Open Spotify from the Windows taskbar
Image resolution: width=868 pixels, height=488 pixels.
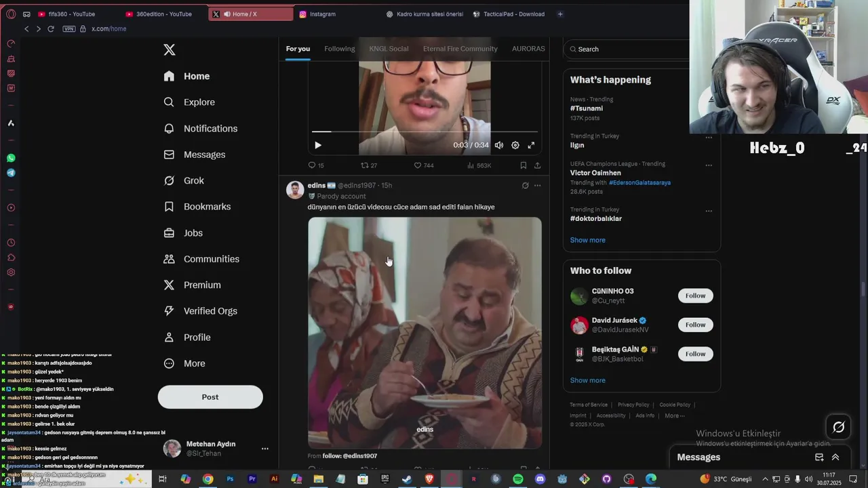click(x=517, y=479)
